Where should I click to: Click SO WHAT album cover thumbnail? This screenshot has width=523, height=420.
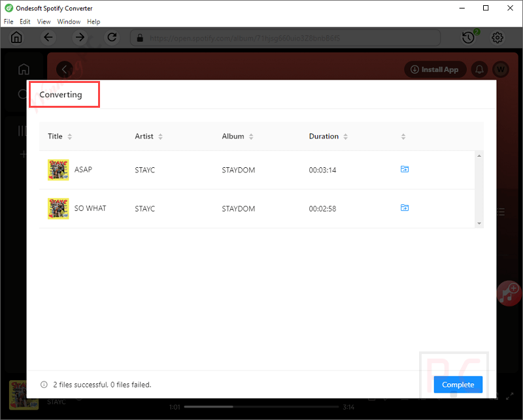click(x=58, y=208)
